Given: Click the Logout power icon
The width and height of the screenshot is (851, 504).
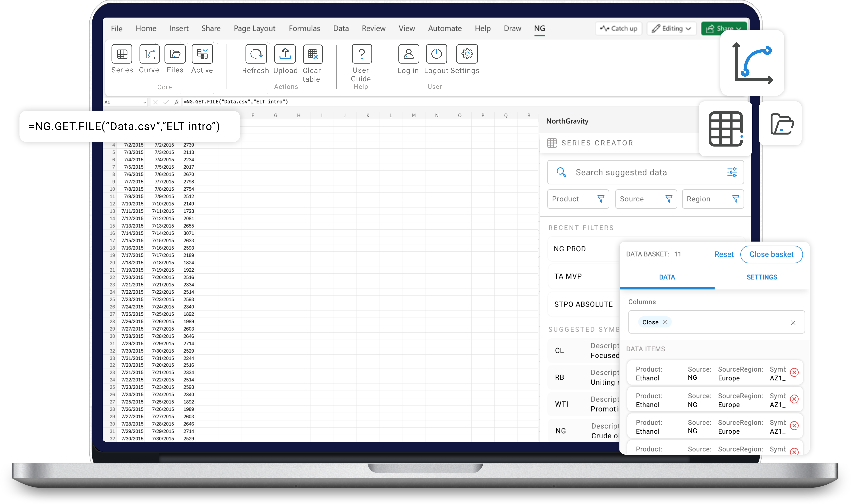Looking at the screenshot, I should (436, 54).
